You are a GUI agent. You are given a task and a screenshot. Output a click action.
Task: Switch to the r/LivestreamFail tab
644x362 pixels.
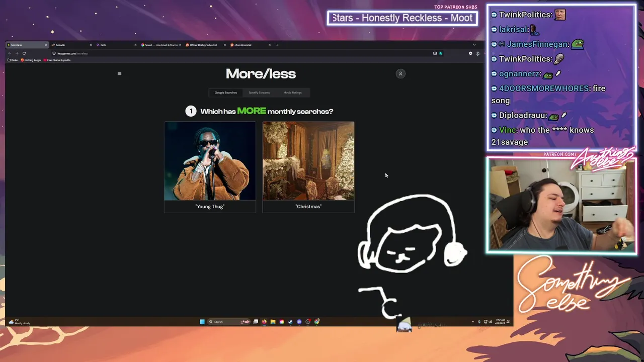(x=250, y=45)
